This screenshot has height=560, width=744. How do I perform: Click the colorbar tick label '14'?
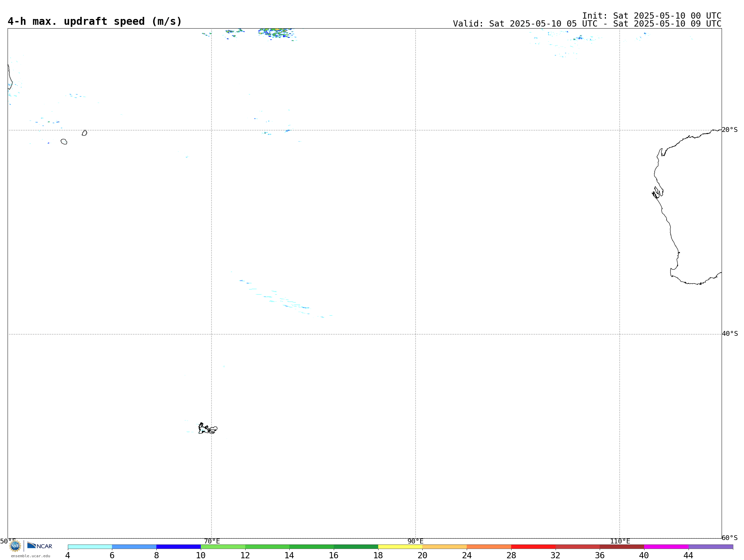pos(289,556)
